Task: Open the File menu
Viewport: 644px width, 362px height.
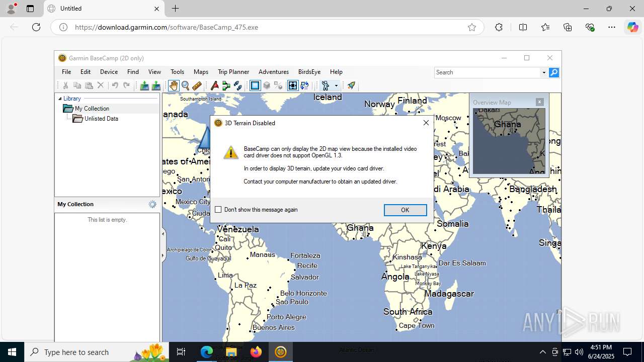Action: [66, 72]
